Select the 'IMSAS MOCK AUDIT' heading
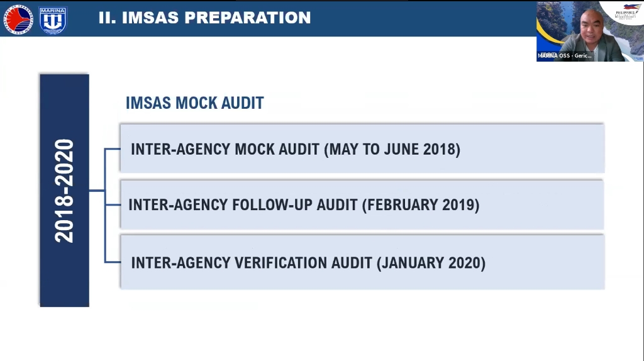This screenshot has width=644, height=361. point(195,103)
